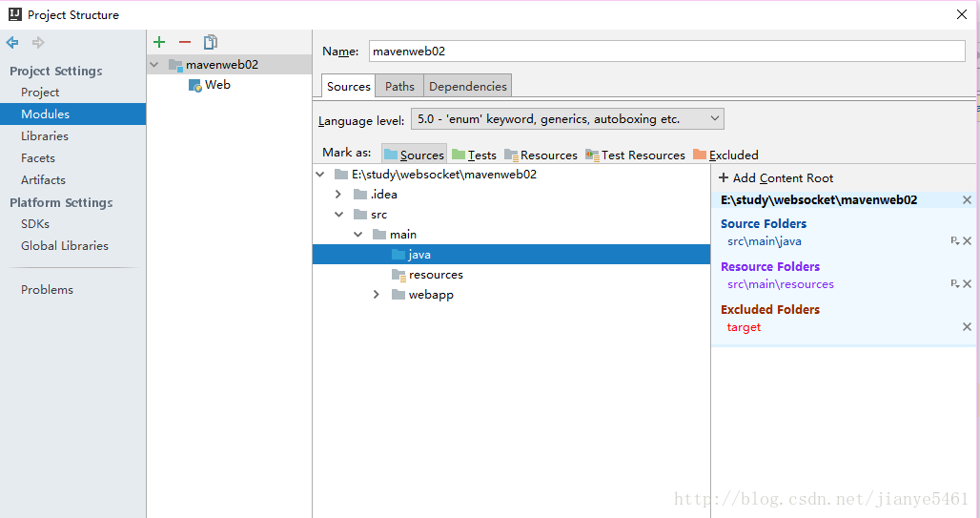Mark folder as Excluded

tap(725, 155)
